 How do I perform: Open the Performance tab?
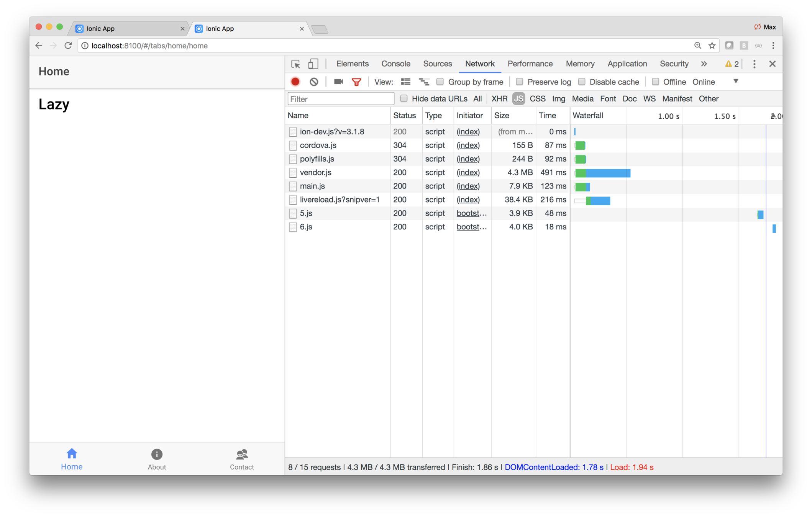coord(530,64)
